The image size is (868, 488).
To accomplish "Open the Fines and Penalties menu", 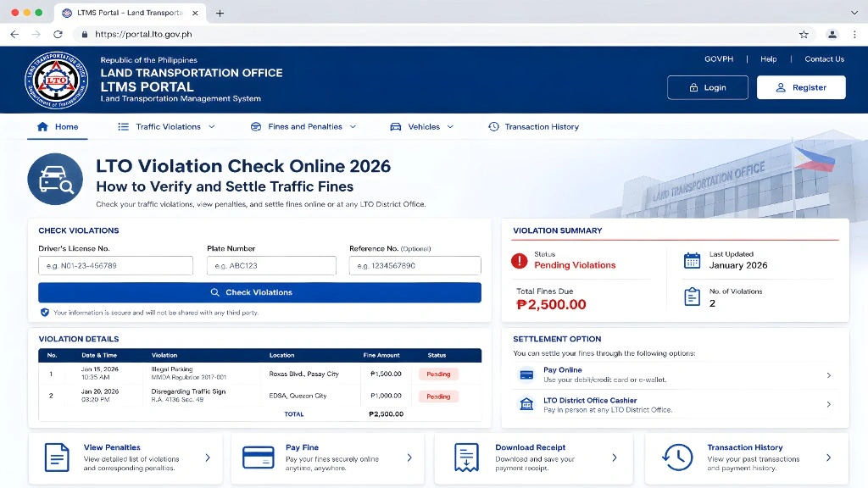I will [303, 127].
